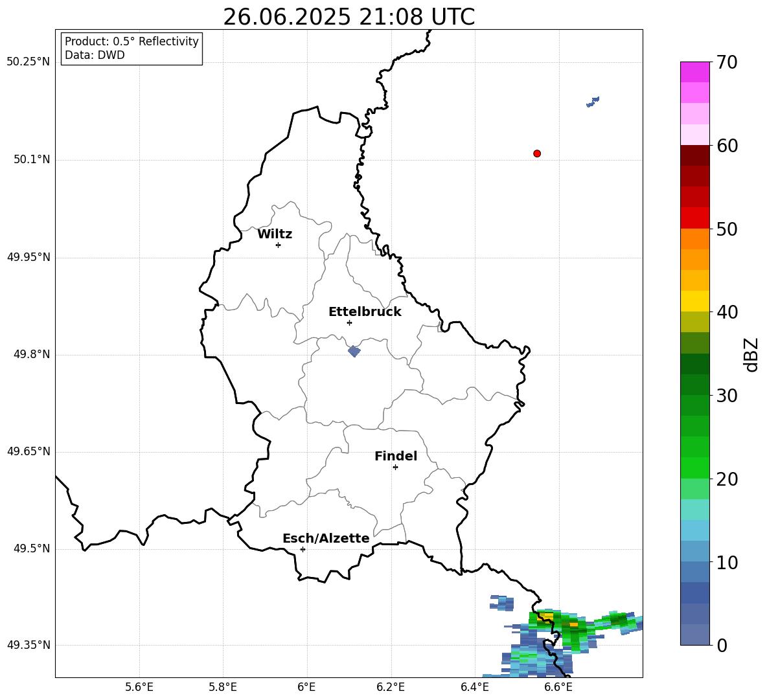Click the Findel city label

pos(396,456)
